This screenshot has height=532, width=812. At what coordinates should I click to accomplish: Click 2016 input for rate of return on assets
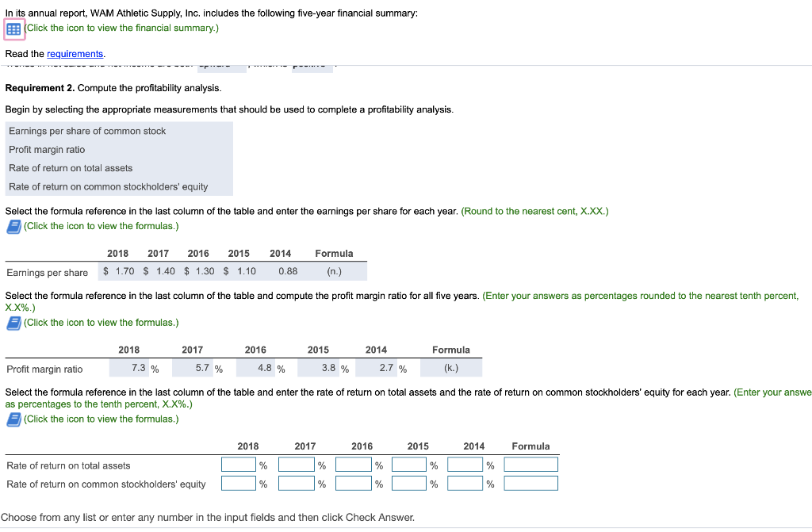tap(353, 465)
